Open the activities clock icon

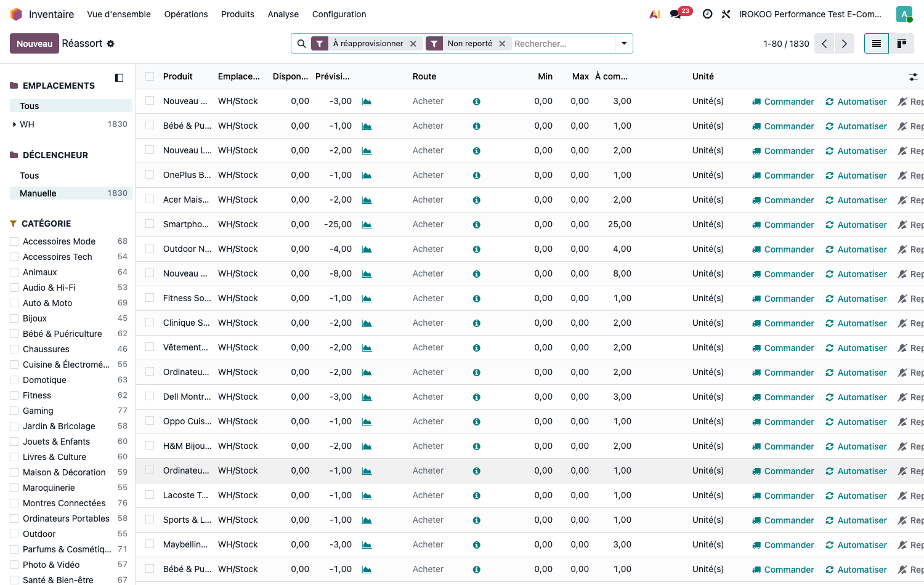pyautogui.click(x=707, y=14)
